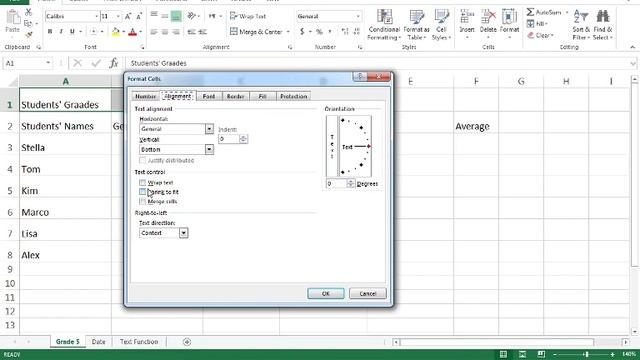
Task: Click the Increase Font Size icon
Action: [128, 16]
